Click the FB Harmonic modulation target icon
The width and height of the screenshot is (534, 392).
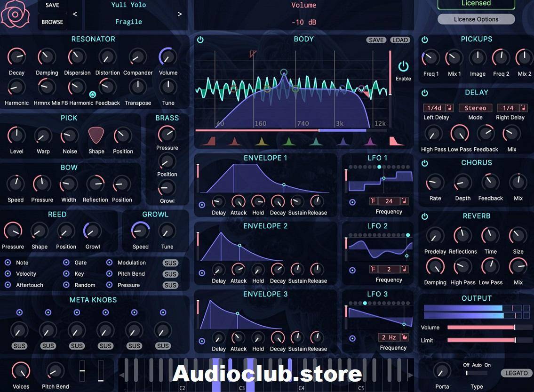coord(92,94)
